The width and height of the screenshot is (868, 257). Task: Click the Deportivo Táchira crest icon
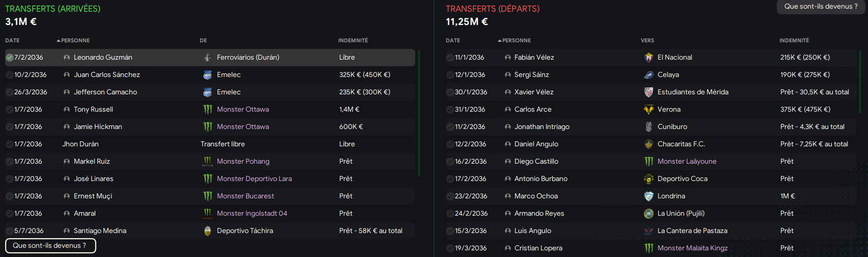(207, 231)
